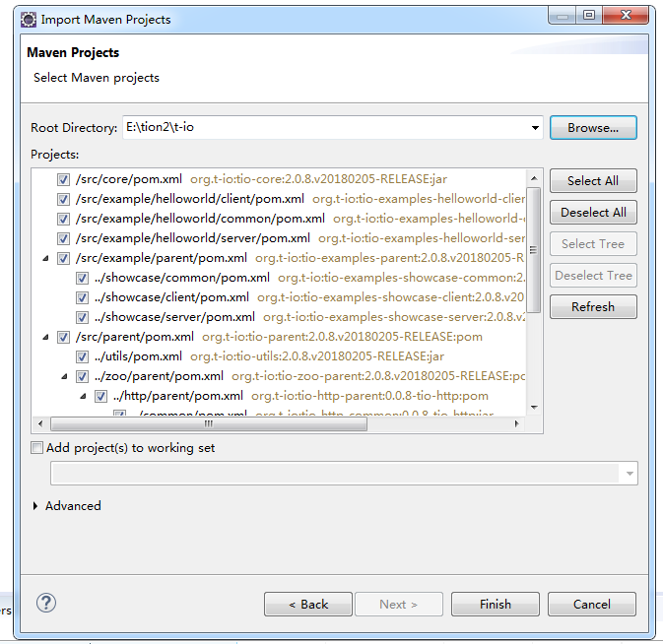The image size is (663, 644).
Task: Toggle helloworld/server/pom.xml checkbox
Action: 63,238
